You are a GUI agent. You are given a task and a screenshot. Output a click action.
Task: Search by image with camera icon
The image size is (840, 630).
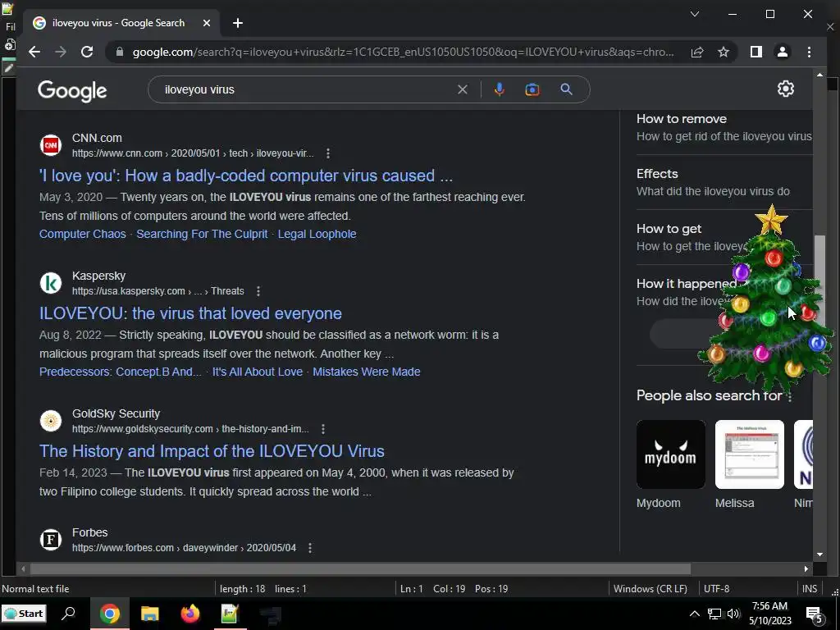(532, 89)
